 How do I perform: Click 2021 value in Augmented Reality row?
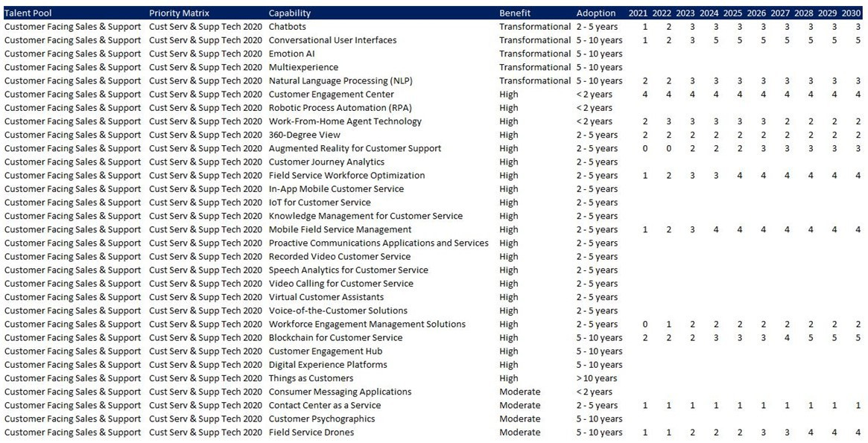645,148
